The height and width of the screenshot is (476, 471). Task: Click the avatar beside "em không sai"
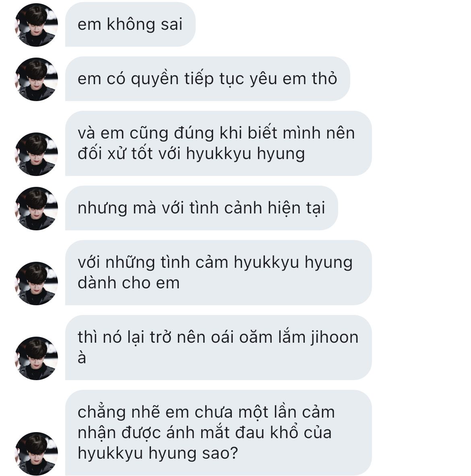point(36,25)
